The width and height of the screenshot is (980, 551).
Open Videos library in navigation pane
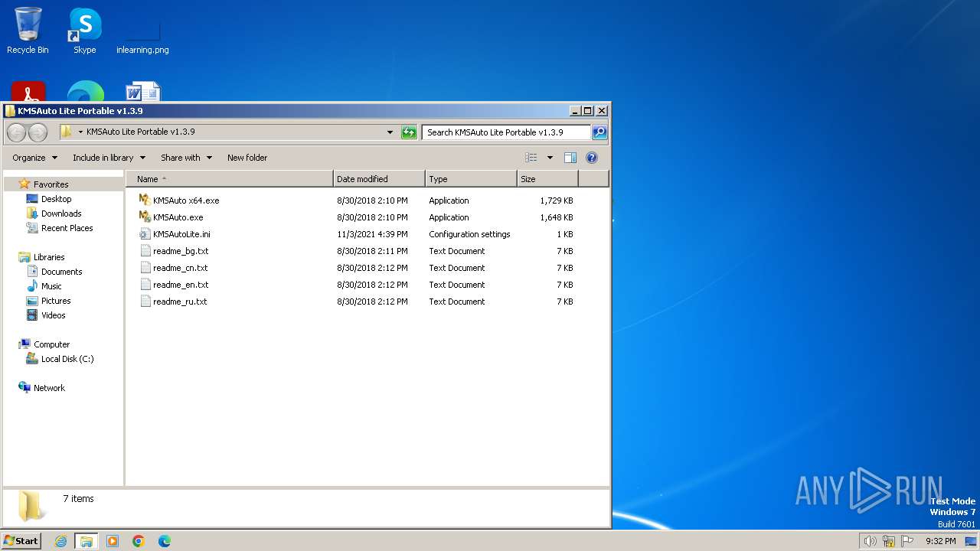tap(53, 315)
